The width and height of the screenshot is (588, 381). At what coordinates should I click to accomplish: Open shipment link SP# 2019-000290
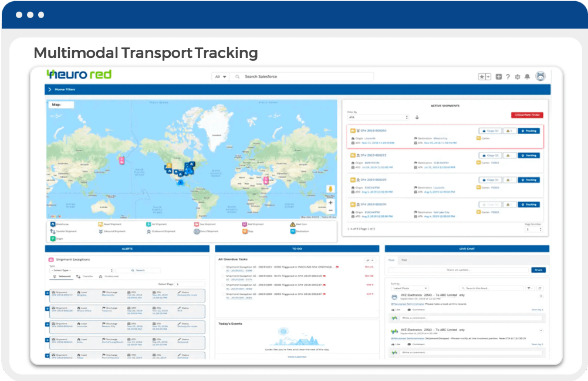[x=373, y=205]
